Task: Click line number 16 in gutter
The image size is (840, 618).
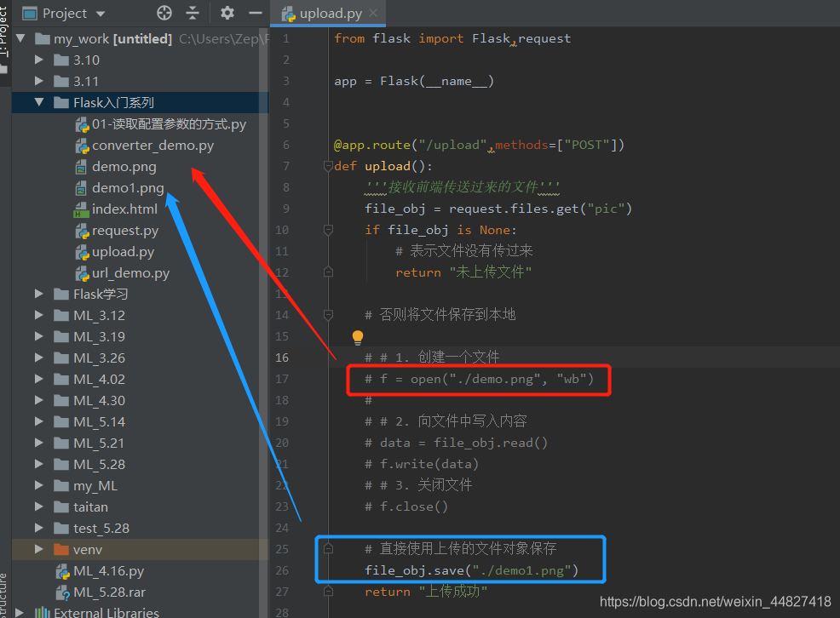Action: (x=282, y=358)
